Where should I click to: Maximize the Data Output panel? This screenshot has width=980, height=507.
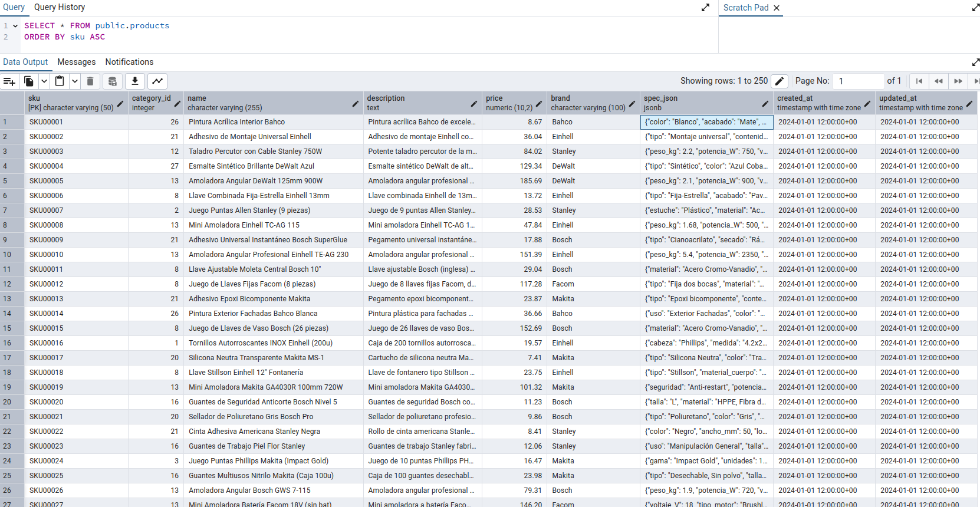pyautogui.click(x=975, y=62)
